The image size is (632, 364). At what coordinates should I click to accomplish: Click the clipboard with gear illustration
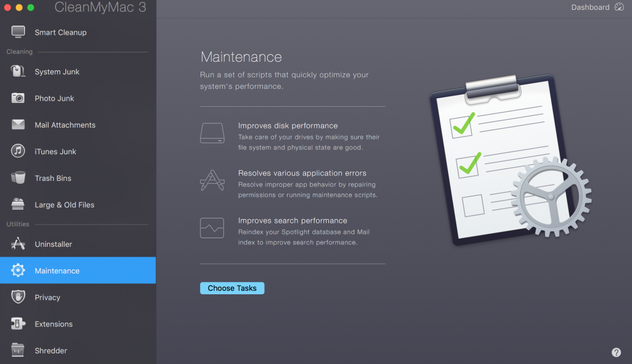pyautogui.click(x=510, y=159)
